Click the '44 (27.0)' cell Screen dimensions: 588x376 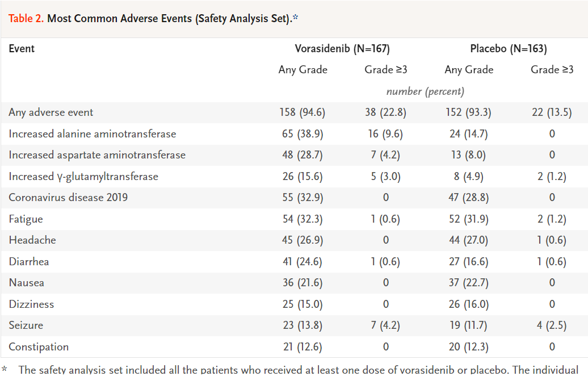coord(468,240)
